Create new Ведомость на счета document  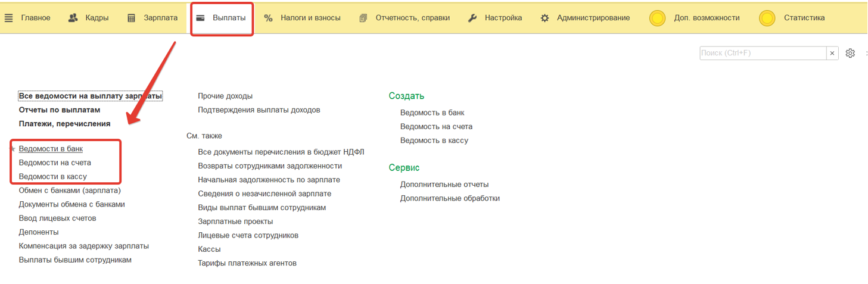click(436, 126)
